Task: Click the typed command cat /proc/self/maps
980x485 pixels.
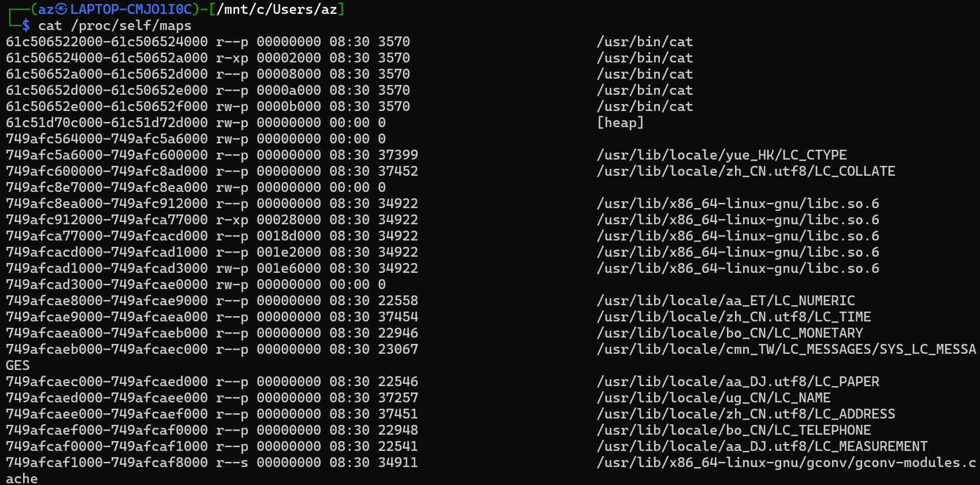Action: click(114, 25)
